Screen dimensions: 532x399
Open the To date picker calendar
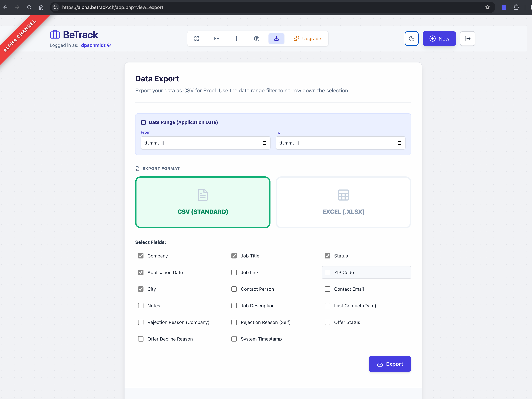tap(399, 143)
